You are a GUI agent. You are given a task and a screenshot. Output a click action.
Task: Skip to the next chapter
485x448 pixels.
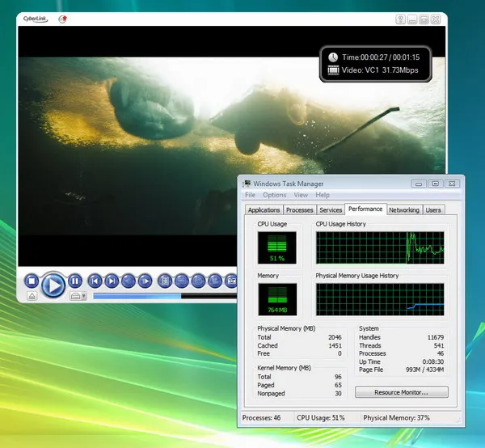pyautogui.click(x=112, y=281)
